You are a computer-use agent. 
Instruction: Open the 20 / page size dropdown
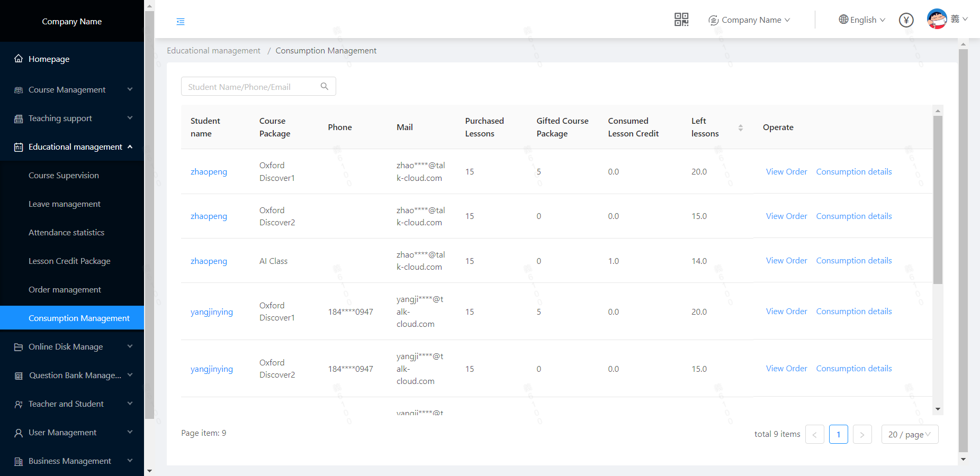point(909,434)
